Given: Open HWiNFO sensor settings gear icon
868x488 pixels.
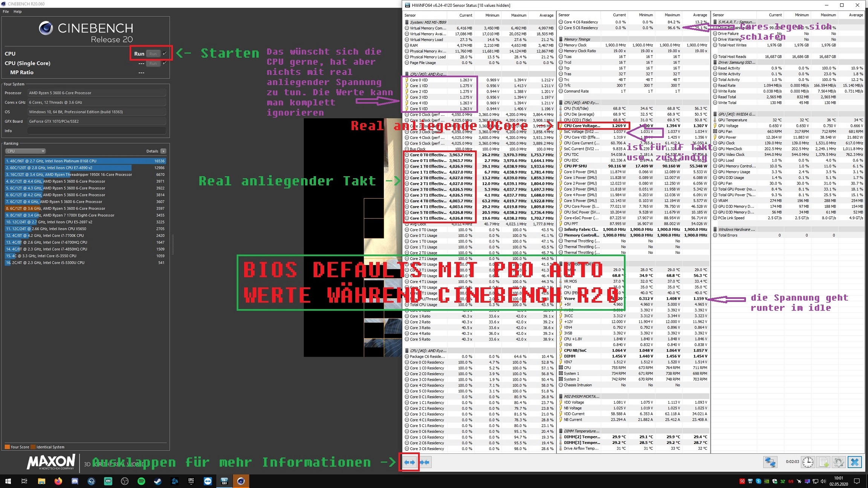Looking at the screenshot, I should pos(839,462).
